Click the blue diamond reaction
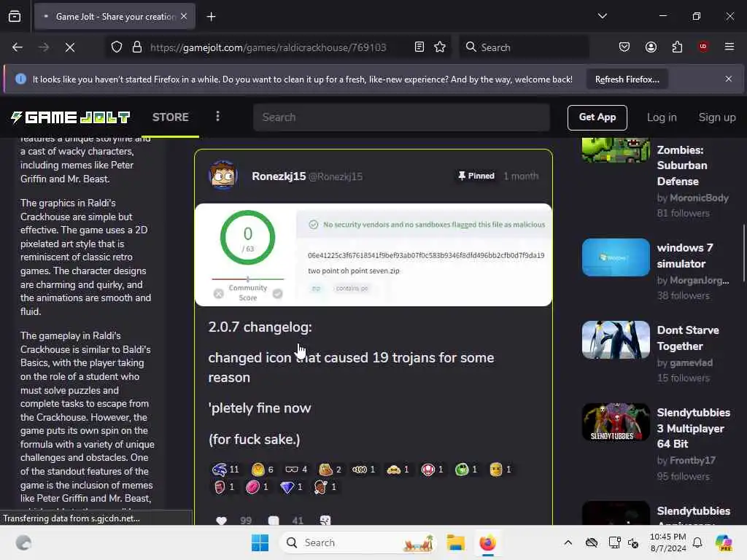 pyautogui.click(x=291, y=487)
